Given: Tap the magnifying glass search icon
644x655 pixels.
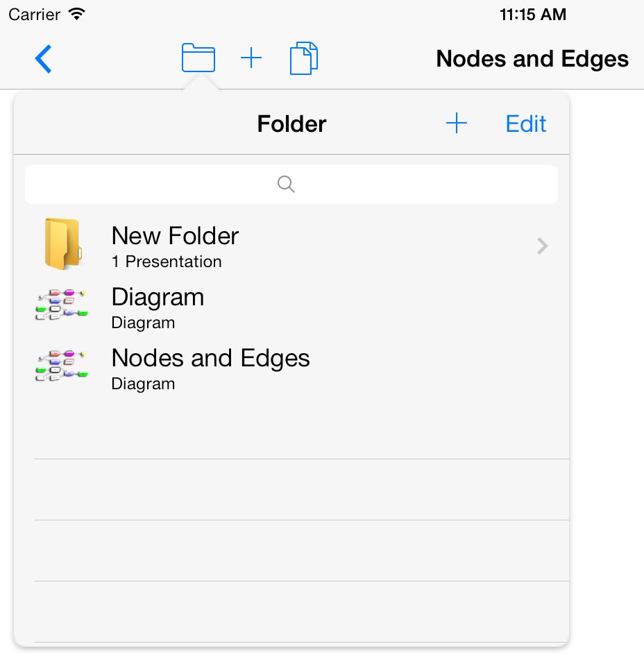Looking at the screenshot, I should tap(286, 184).
